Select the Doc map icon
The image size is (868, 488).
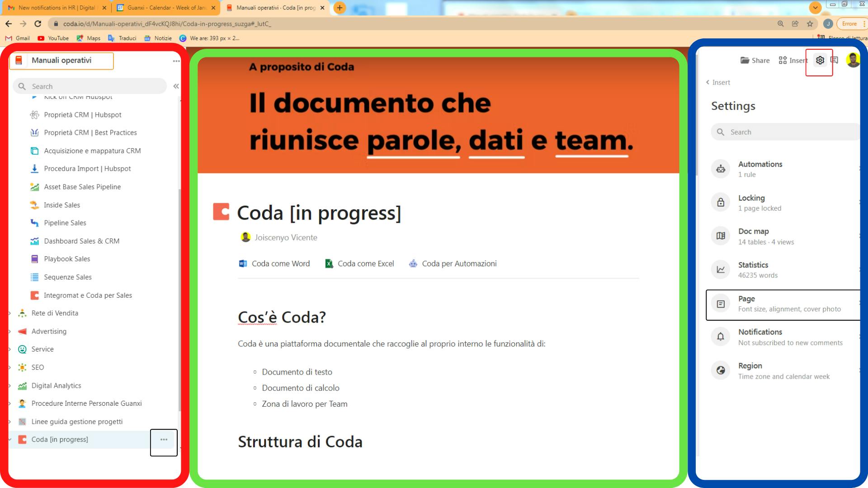point(721,235)
